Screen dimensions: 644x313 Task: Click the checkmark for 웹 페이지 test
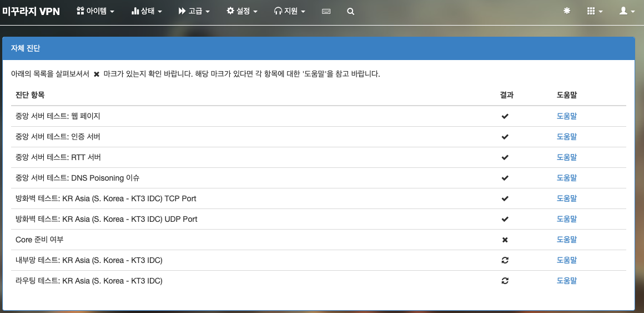[505, 116]
